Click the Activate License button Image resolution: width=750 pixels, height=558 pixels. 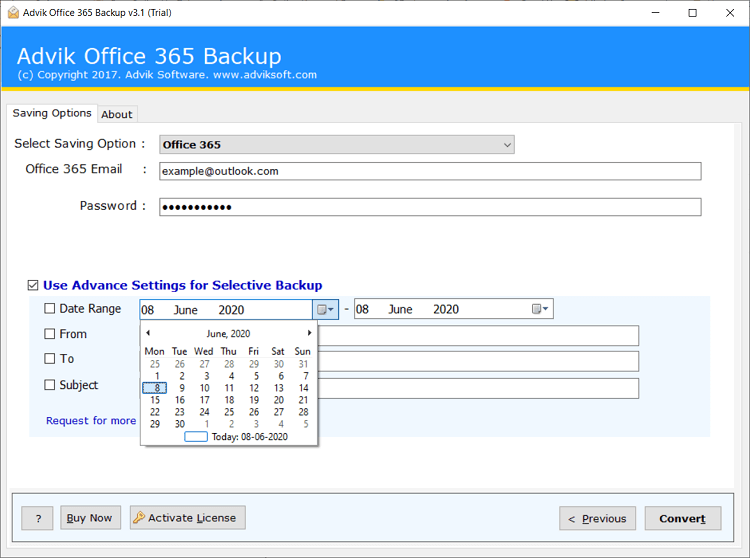click(x=188, y=517)
